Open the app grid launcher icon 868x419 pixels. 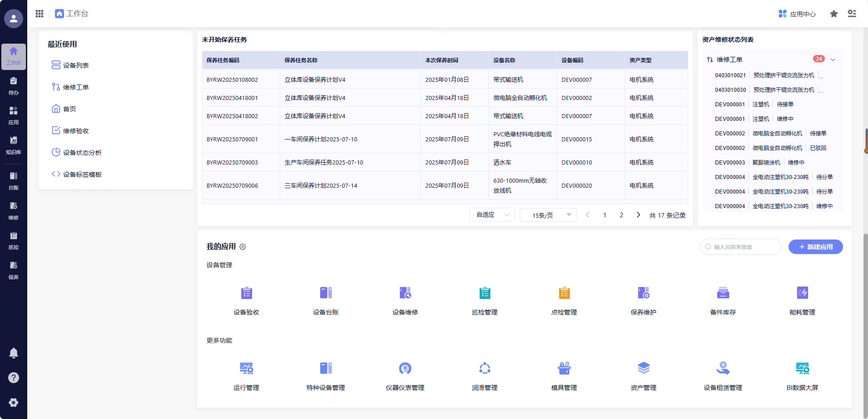(39, 14)
